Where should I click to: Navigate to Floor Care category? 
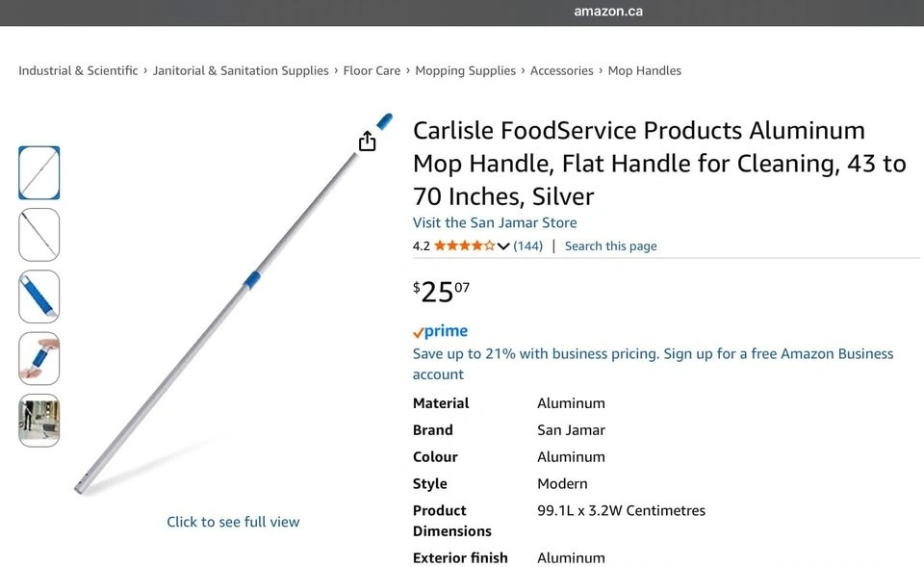point(372,70)
